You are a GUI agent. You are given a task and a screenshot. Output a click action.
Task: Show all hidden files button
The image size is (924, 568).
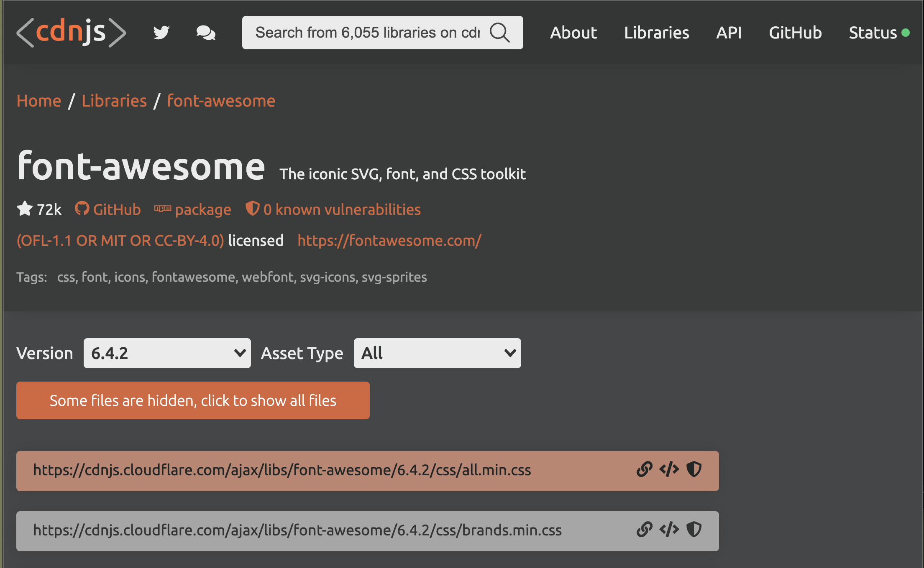[193, 400]
